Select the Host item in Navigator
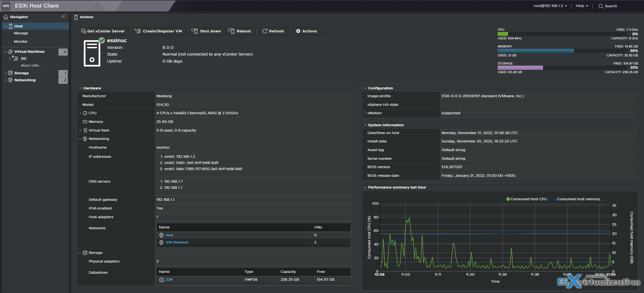Screen dimensions: 644x293 click(x=36, y=26)
